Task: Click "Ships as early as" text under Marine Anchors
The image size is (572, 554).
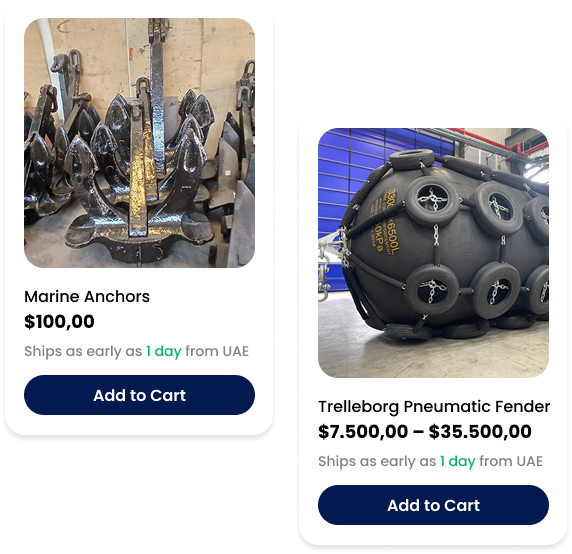Action: coord(83,351)
